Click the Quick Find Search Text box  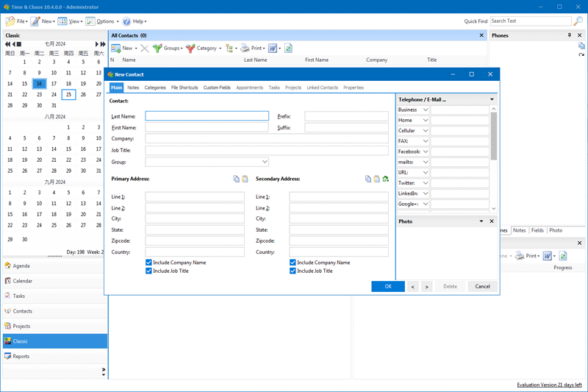pyautogui.click(x=531, y=21)
